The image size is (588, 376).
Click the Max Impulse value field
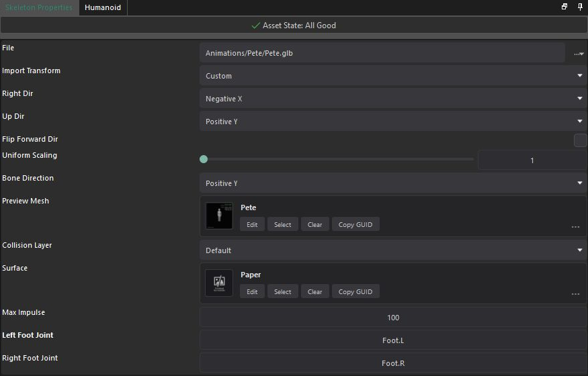click(393, 317)
